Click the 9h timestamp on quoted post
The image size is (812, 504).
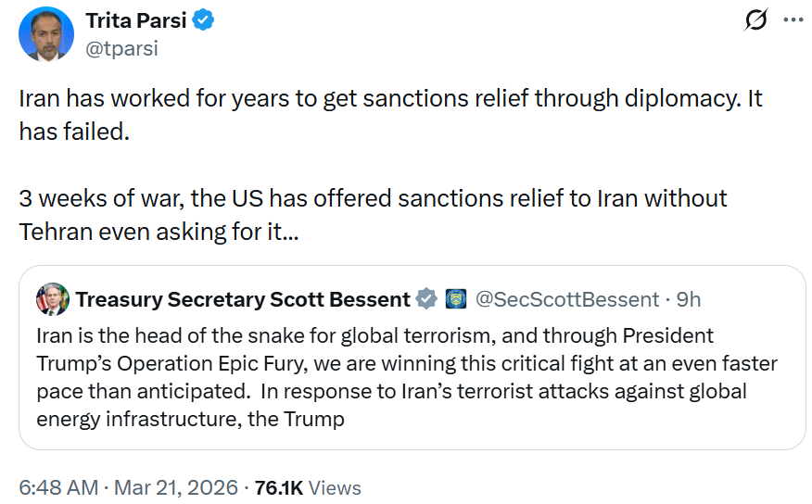(688, 299)
